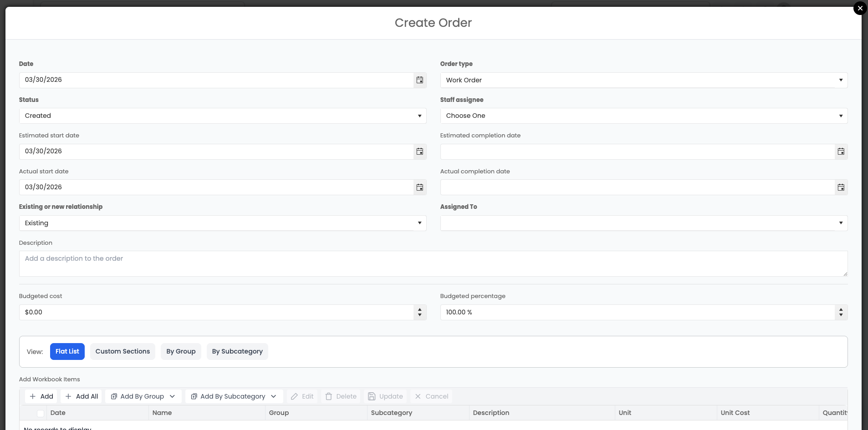The width and height of the screenshot is (868, 430).
Task: Open calendar for Estimated start date
Action: (x=419, y=152)
